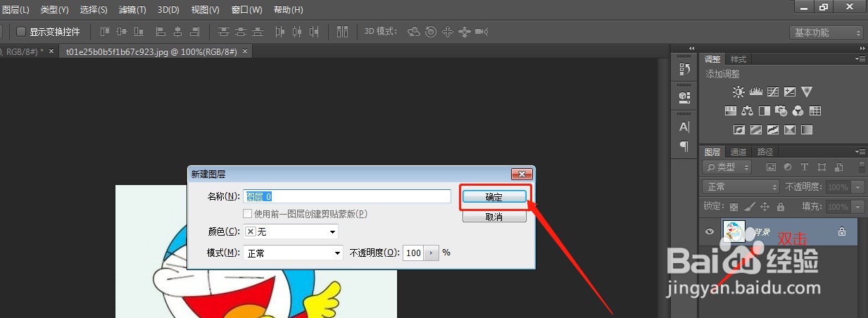Screen dimensions: 868x318
Task: Click the Align top edges icon
Action: (106, 32)
